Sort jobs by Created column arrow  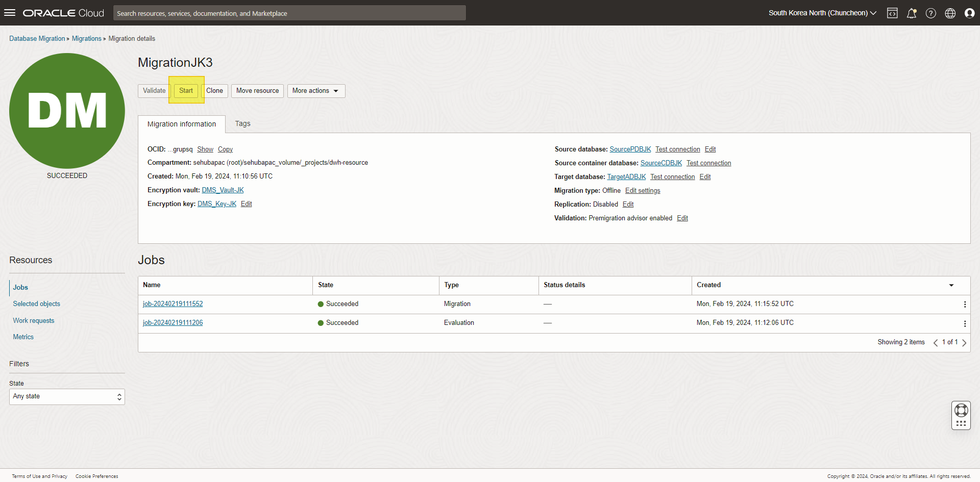tap(951, 285)
